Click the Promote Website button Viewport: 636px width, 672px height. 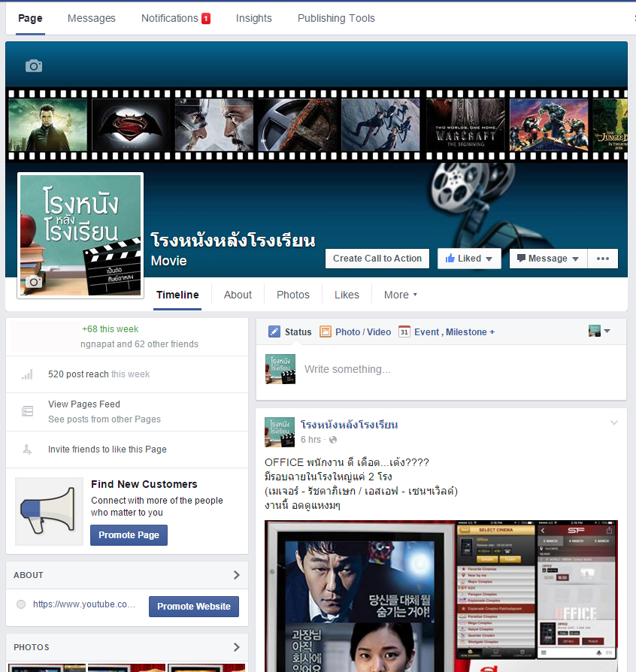(x=194, y=607)
